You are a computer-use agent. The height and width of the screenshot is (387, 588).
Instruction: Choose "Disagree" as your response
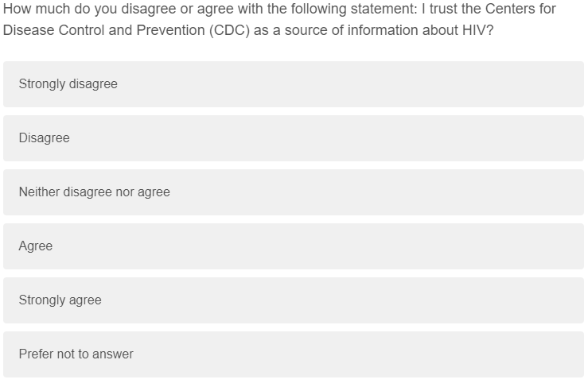293,138
